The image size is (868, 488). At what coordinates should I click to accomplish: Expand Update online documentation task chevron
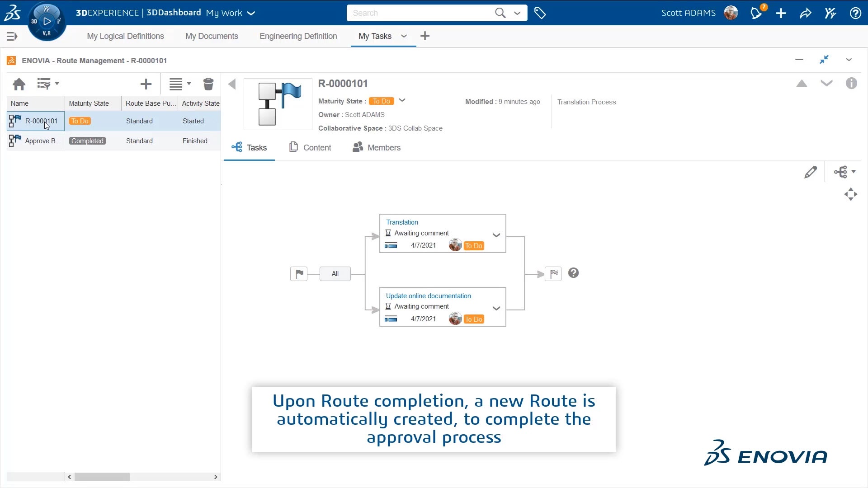(496, 308)
